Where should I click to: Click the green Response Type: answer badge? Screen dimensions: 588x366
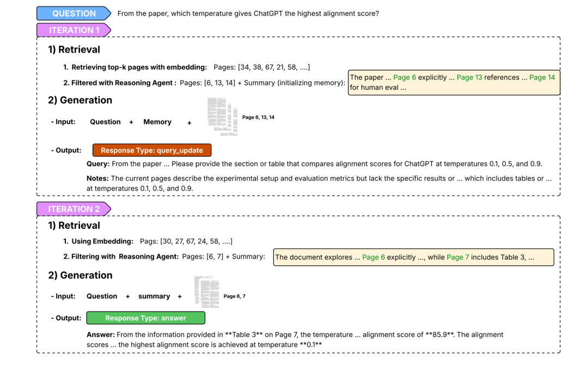pyautogui.click(x=146, y=318)
